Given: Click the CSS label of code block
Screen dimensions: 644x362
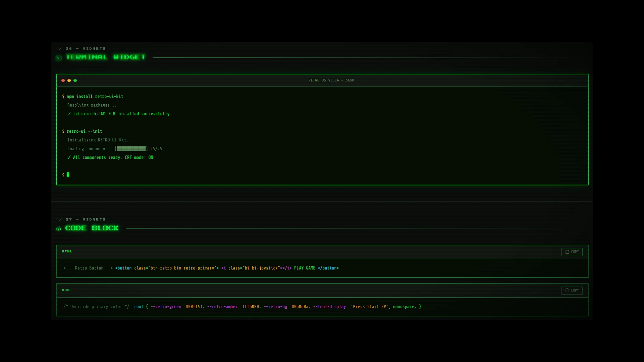Looking at the screenshot, I should [x=66, y=290].
